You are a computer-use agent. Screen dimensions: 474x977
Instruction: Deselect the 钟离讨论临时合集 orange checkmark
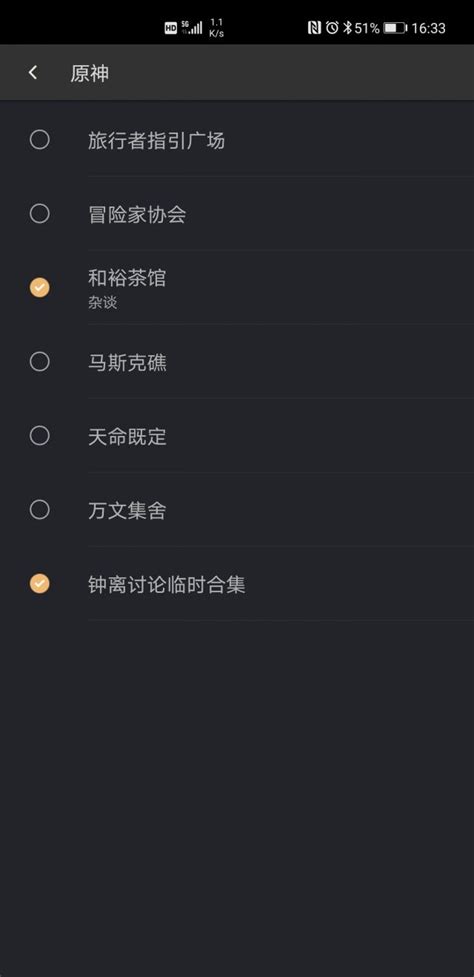[x=40, y=584]
